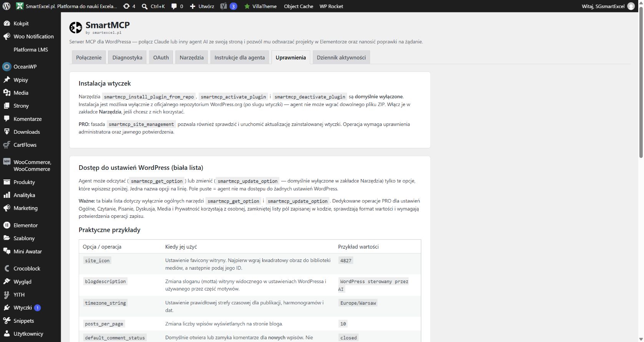Click the Szablony folder icon
Image resolution: width=644 pixels, height=342 pixels.
[x=7, y=238]
